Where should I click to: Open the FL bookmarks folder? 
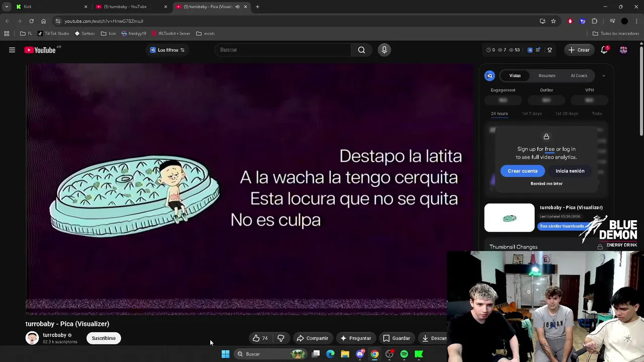pyautogui.click(x=26, y=34)
